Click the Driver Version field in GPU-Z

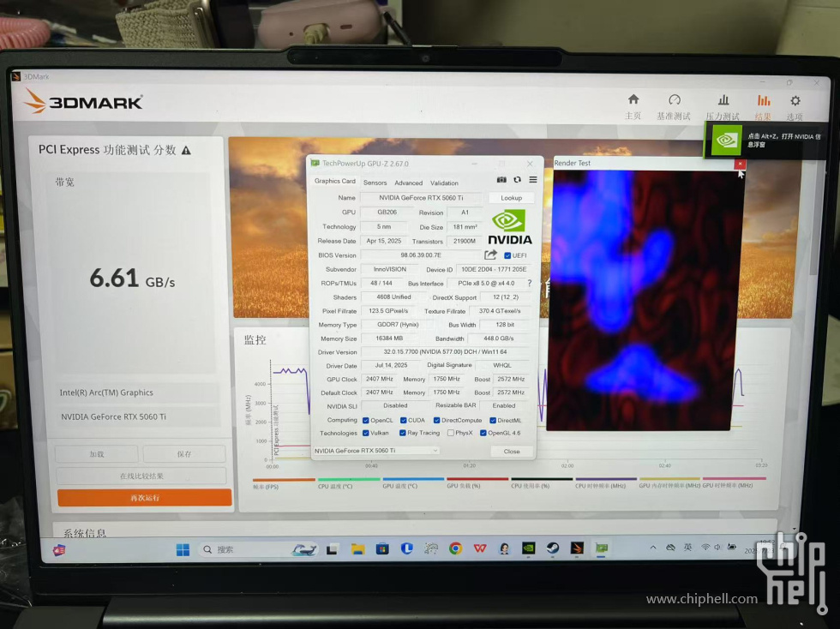[445, 352]
